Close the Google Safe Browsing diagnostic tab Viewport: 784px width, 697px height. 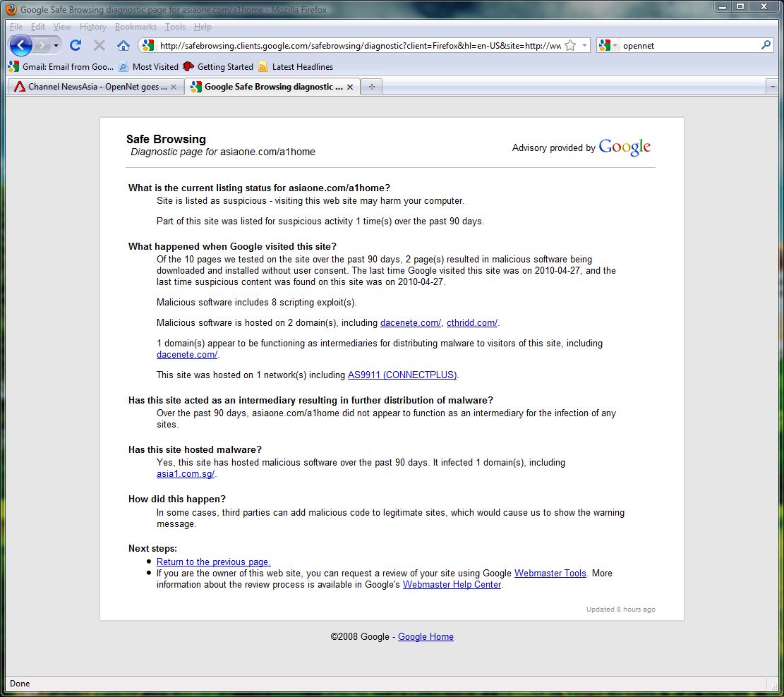[x=350, y=87]
